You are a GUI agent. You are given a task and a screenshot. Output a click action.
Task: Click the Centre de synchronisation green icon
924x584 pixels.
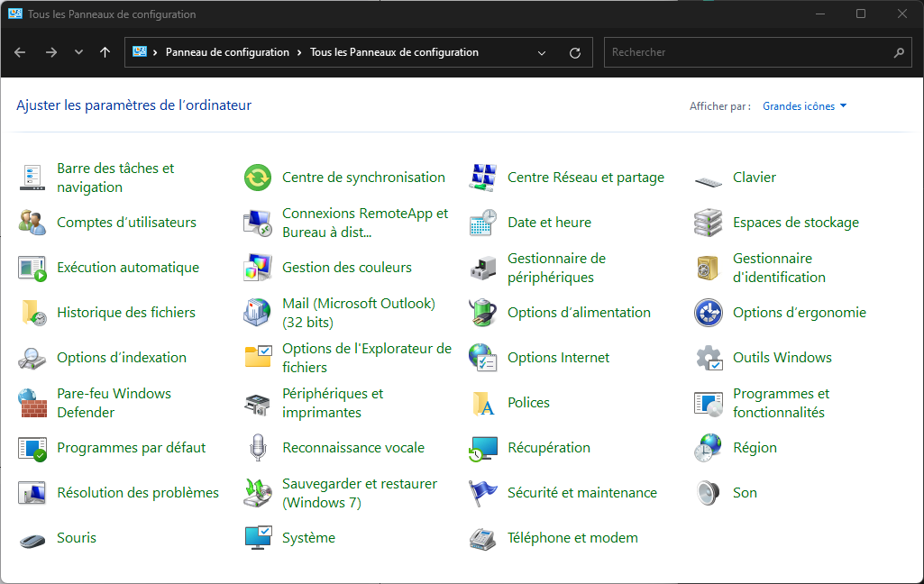[x=258, y=178]
